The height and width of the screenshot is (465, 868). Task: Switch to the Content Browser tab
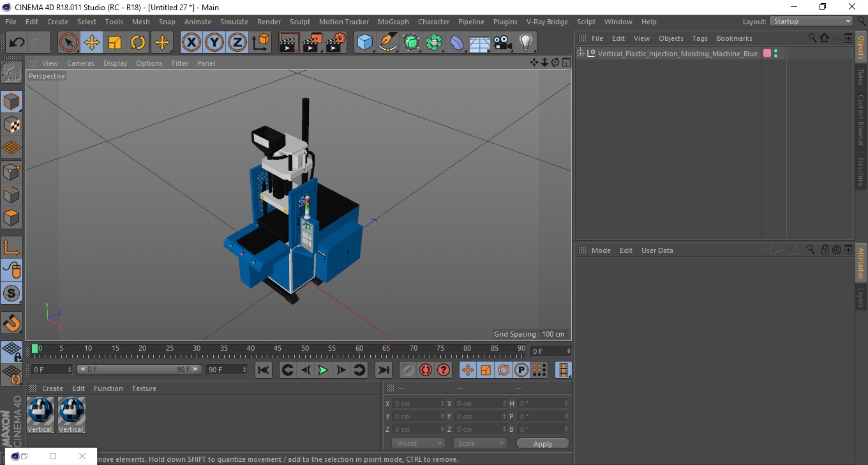click(x=861, y=120)
